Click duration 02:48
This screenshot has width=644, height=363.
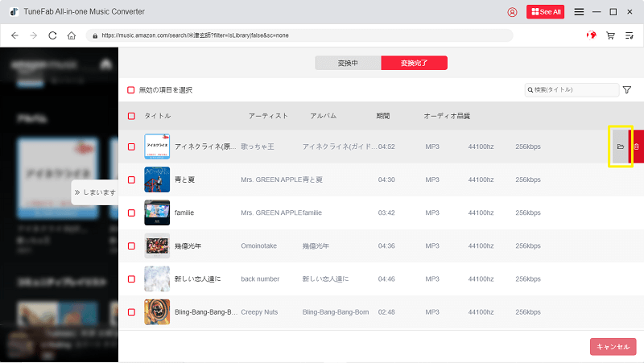point(386,312)
